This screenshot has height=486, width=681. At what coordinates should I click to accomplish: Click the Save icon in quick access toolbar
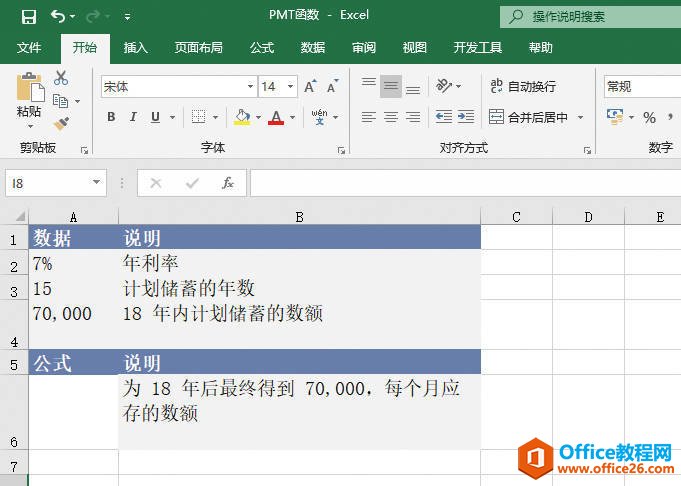[x=29, y=17]
